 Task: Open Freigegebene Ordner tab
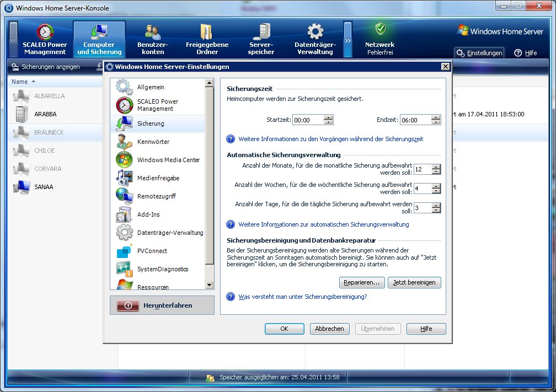[207, 39]
